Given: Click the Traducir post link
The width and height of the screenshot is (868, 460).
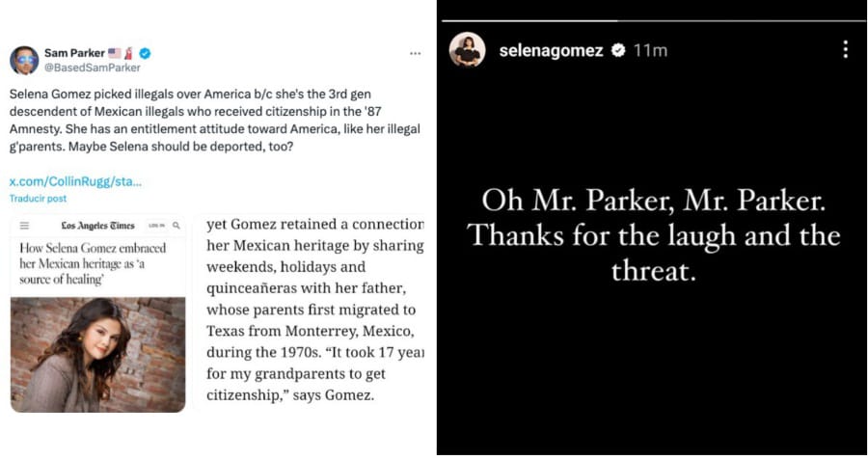Looking at the screenshot, I should coord(39,198).
